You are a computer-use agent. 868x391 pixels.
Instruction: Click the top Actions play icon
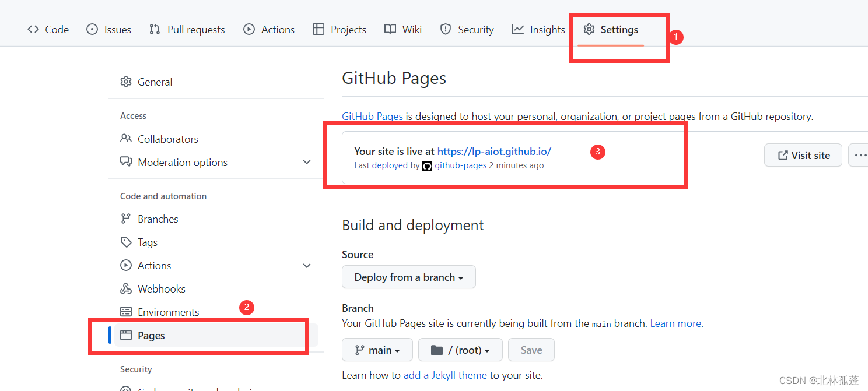pos(249,29)
